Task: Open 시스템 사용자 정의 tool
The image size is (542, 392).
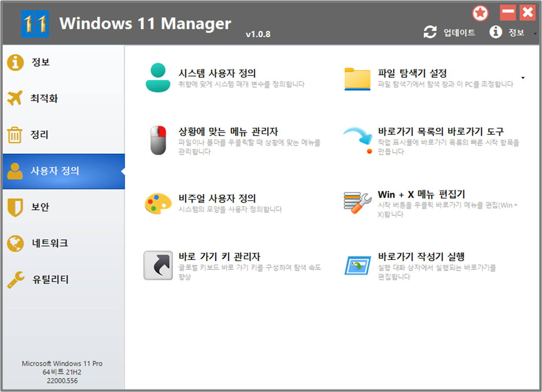Action: [x=217, y=73]
